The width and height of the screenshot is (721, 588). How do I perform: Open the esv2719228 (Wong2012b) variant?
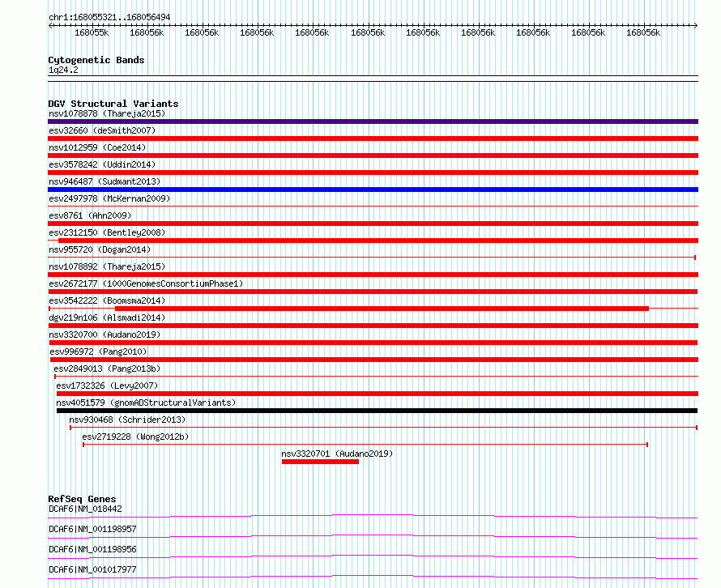tap(135, 437)
